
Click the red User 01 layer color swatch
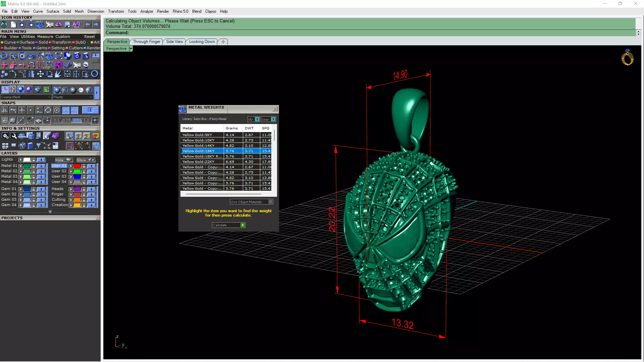tap(77, 166)
